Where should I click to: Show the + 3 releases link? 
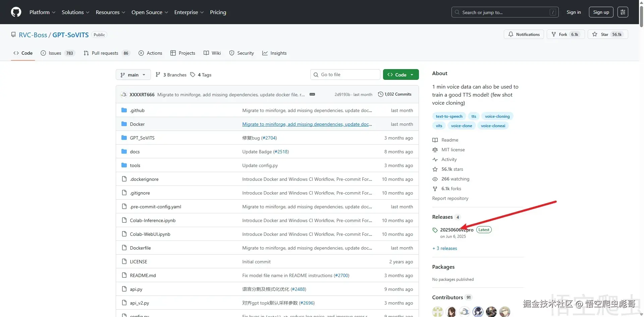click(x=445, y=248)
